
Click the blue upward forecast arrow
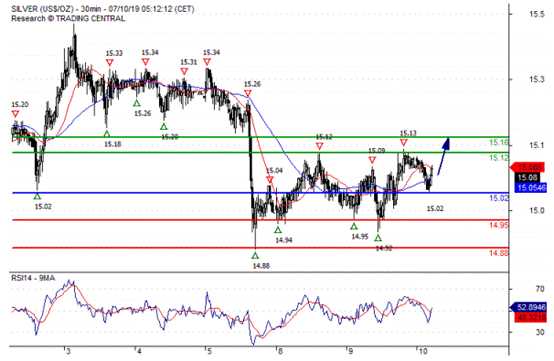tap(443, 156)
